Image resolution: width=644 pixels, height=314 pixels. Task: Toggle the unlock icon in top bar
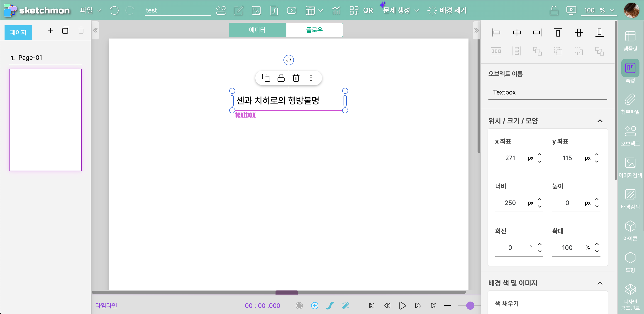[x=554, y=10]
